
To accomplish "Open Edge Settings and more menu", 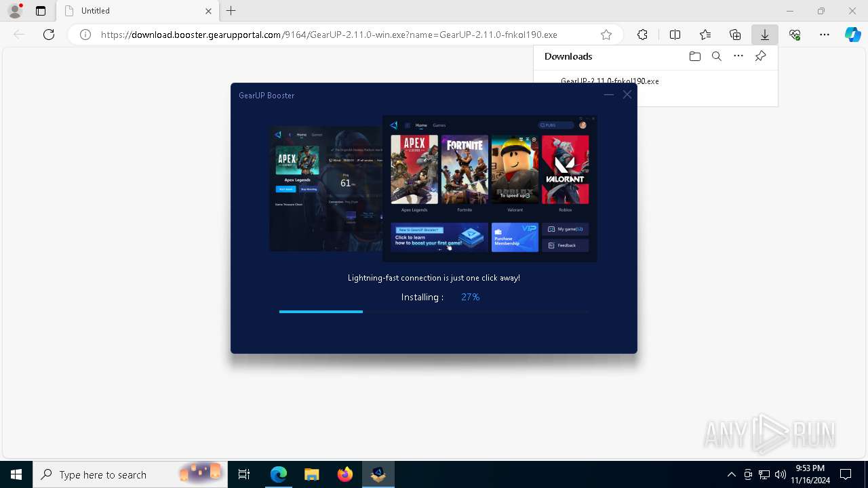I will (x=825, y=35).
